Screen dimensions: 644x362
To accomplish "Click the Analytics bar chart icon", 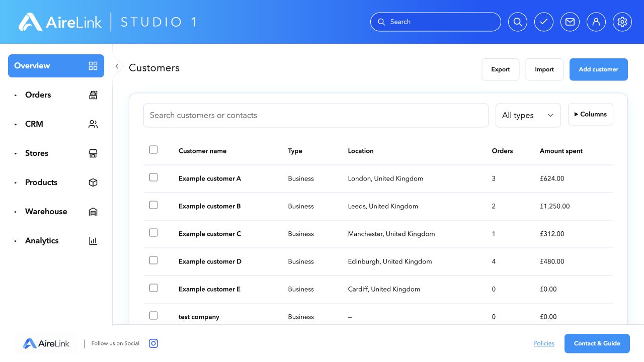I will pos(93,241).
